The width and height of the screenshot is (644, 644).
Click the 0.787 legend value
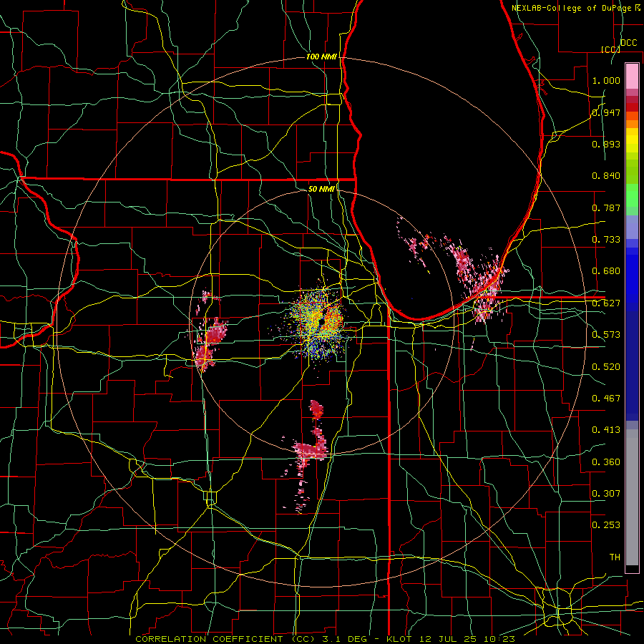(606, 208)
